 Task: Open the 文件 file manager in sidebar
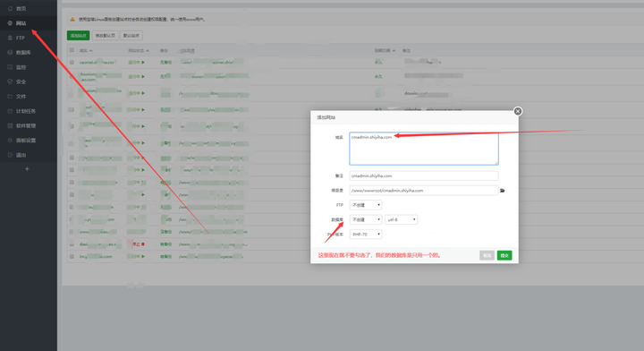[17, 96]
